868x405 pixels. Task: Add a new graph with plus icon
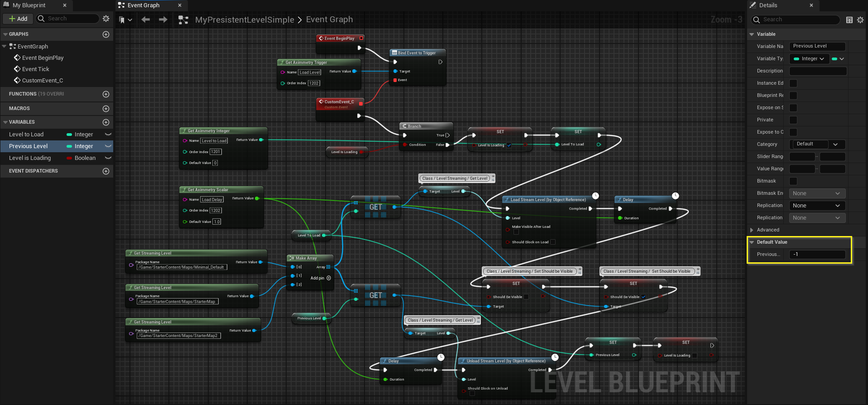106,34
